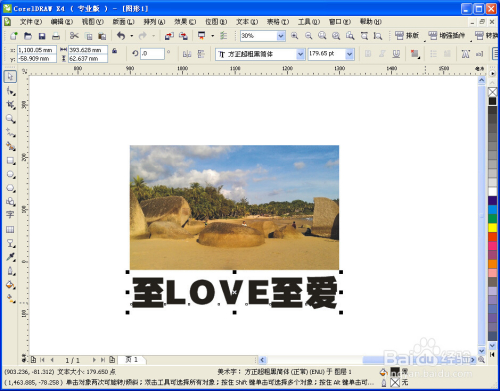
Task: Select the Freehand tool in toolbox
Action: [10, 133]
